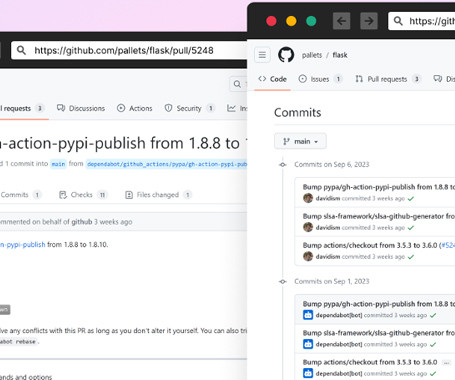The height and width of the screenshot is (380, 455).
Task: Click davidism avatar on pypa commit row
Action: pyautogui.click(x=308, y=198)
